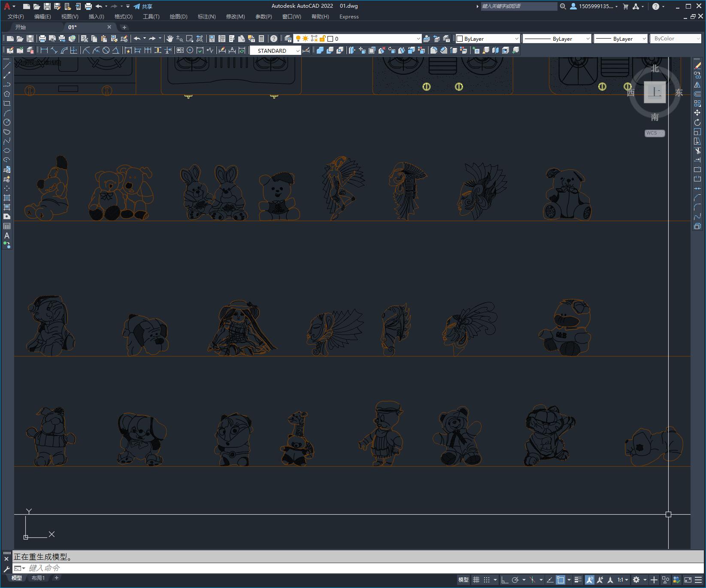Select the Polygon draw tool
This screenshot has height=588, width=706.
pyautogui.click(x=7, y=94)
